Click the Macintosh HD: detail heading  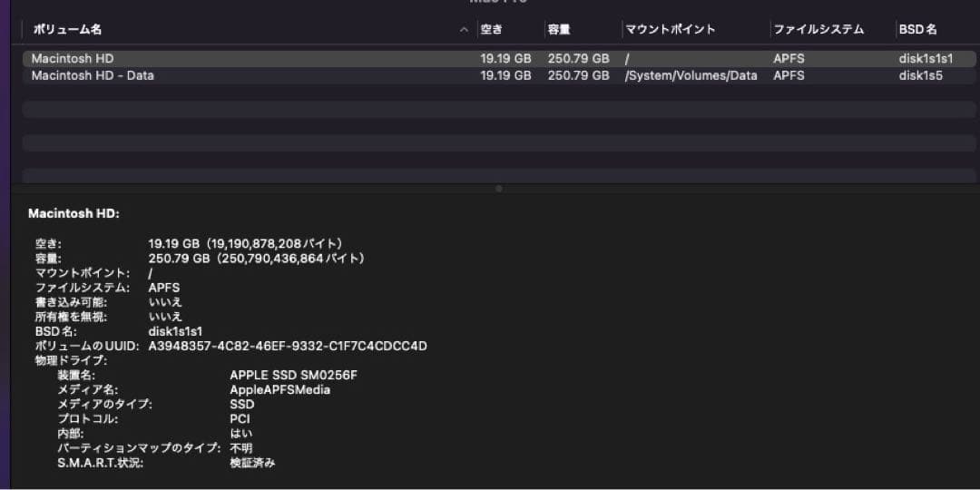click(x=73, y=214)
